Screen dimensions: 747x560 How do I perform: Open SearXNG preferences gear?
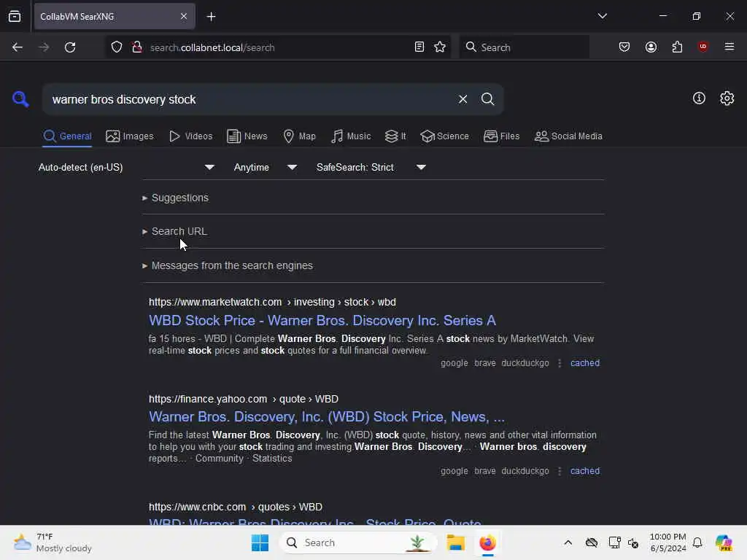pos(727,98)
